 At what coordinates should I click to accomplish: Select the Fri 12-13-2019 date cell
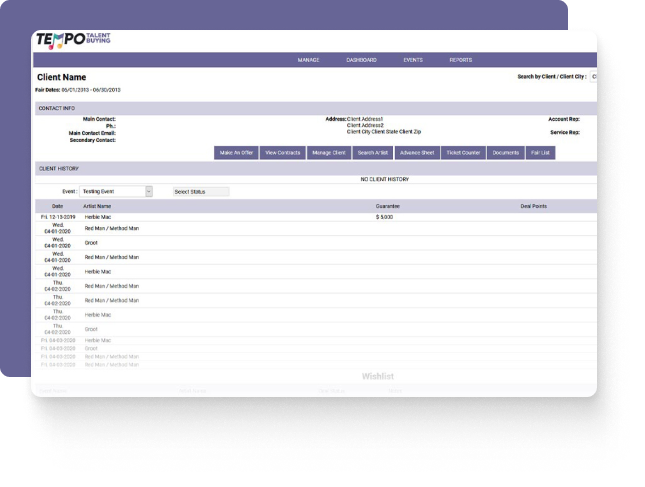[x=58, y=217]
